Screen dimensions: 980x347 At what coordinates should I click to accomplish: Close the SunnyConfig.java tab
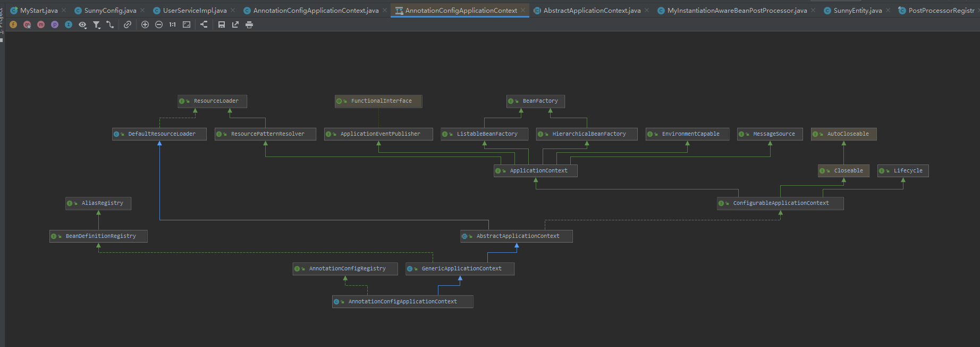coord(142,10)
